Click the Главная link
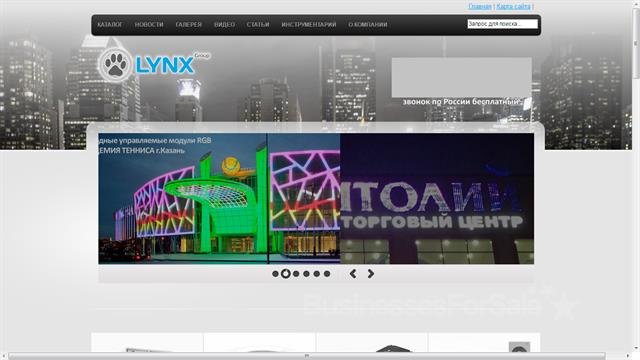This screenshot has height=360, width=640. (x=480, y=6)
